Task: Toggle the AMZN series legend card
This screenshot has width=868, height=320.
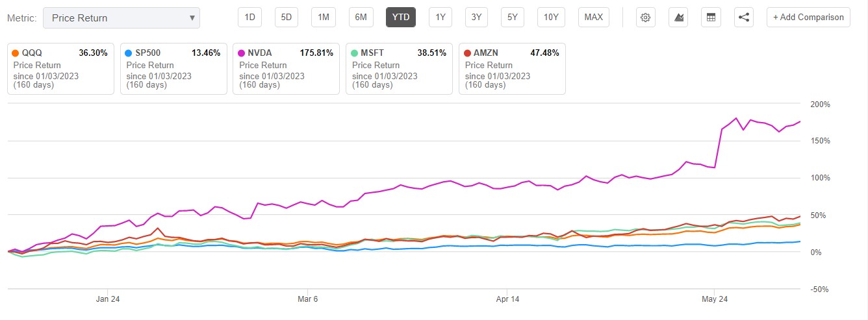Action: tap(512, 68)
